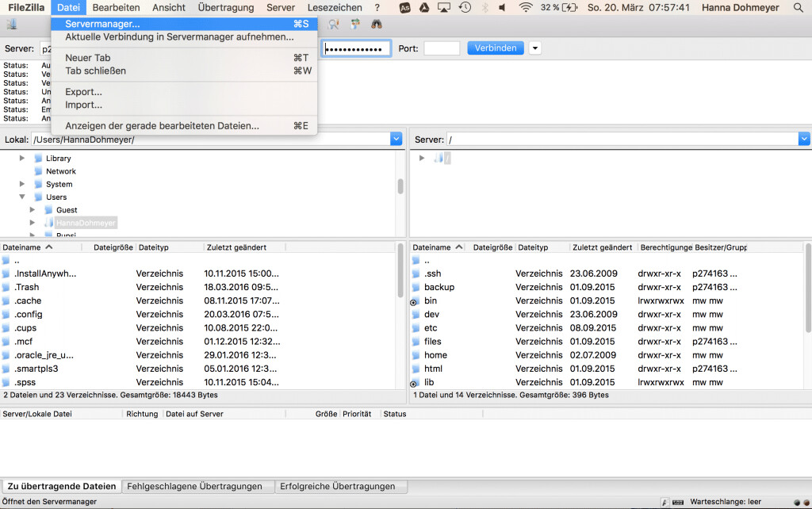Choose Tab schließen menu entry
The image size is (812, 509).
pyautogui.click(x=184, y=71)
